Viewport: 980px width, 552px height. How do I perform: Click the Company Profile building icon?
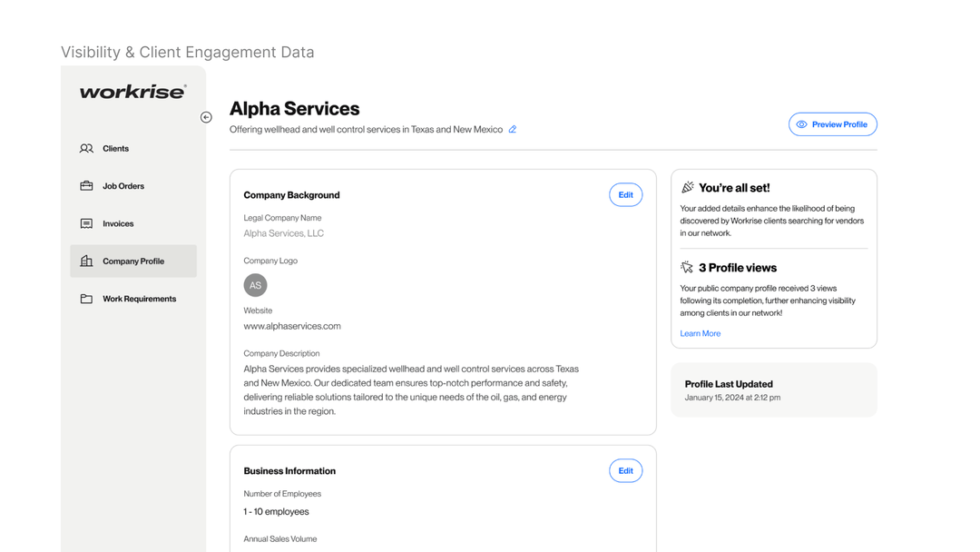coord(86,261)
